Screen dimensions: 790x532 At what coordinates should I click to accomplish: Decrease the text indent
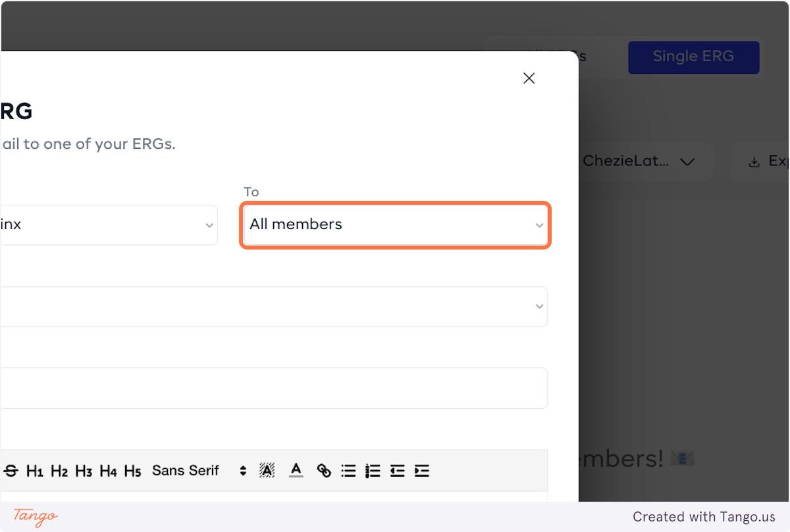point(397,471)
